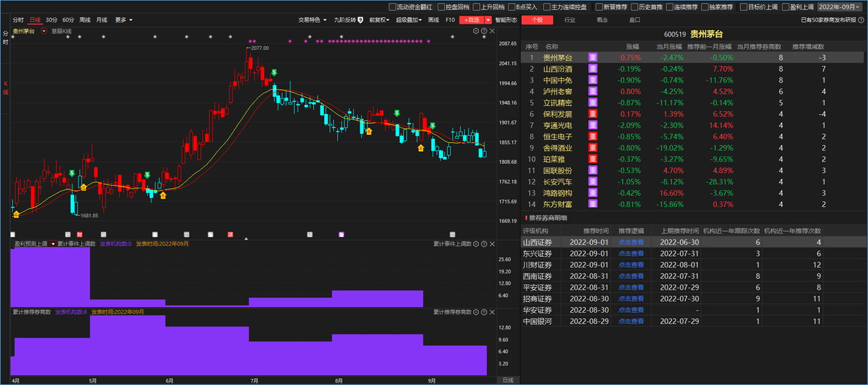Tick the 主力连续控盘 checkbox
The height and width of the screenshot is (385, 868).
[x=547, y=7]
